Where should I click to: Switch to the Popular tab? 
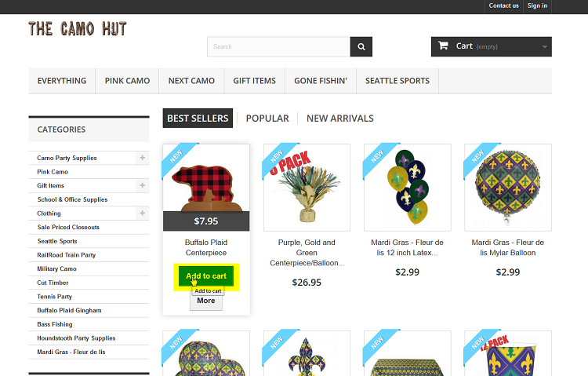[267, 119]
